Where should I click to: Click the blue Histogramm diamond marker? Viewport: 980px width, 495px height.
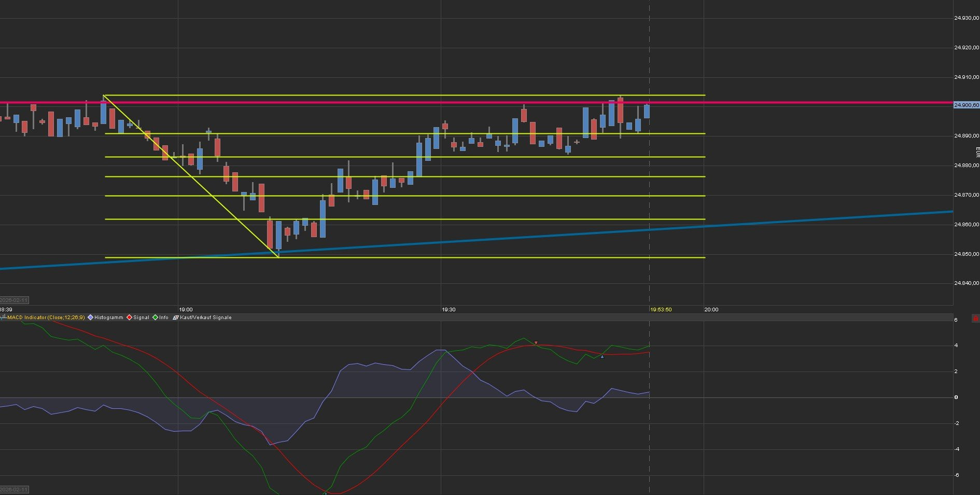click(90, 318)
